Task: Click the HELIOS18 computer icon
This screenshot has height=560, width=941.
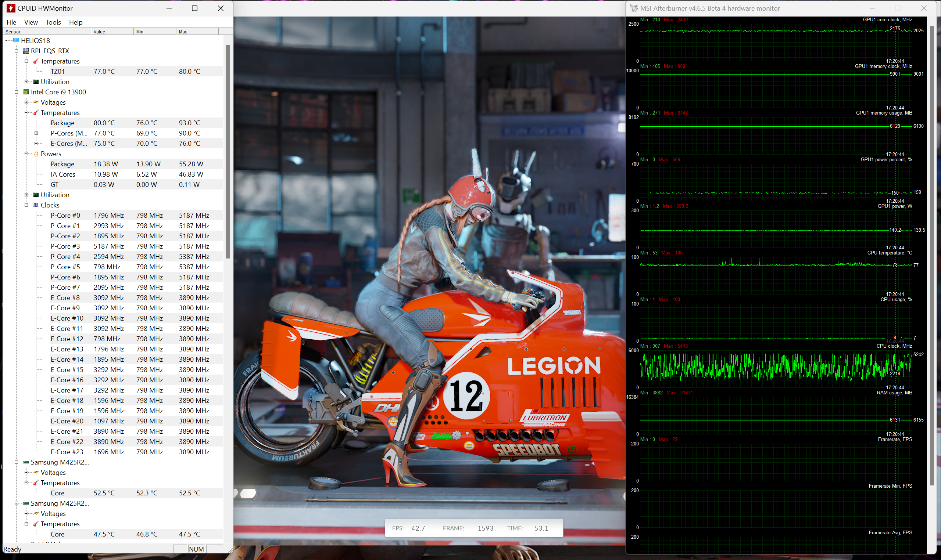Action: click(x=16, y=40)
